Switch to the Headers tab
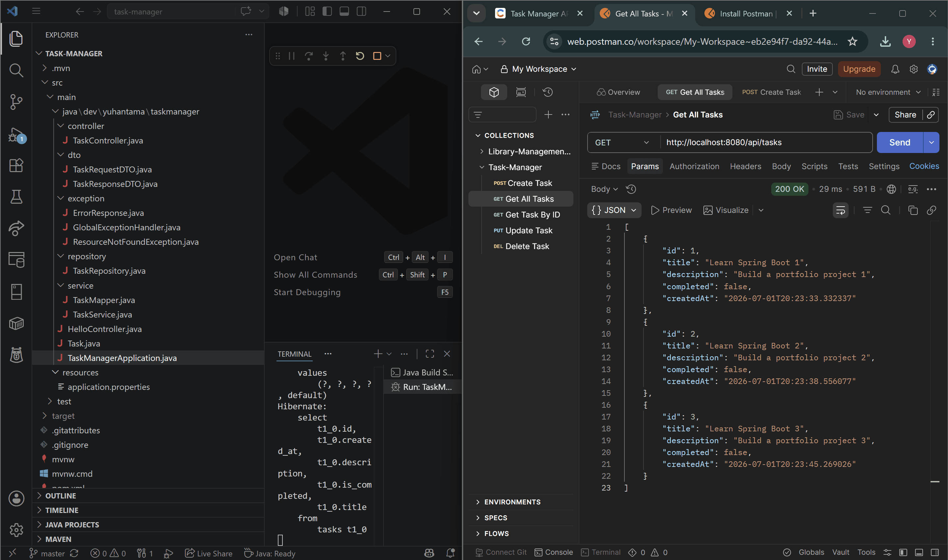This screenshot has height=560, width=948. (x=745, y=166)
